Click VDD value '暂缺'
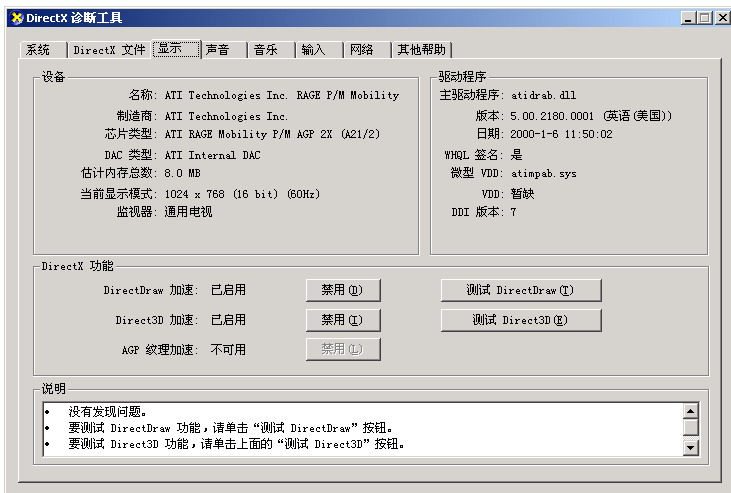 coord(522,194)
